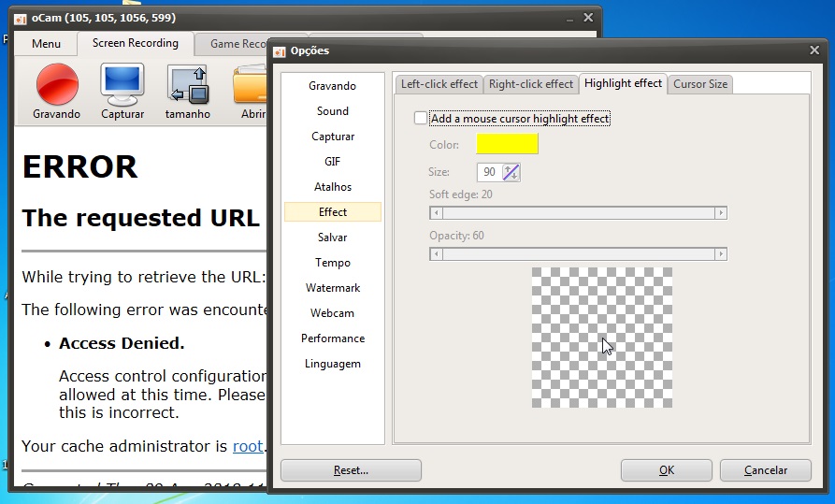The width and height of the screenshot is (835, 504).
Task: Open the Sound options category
Action: [x=332, y=111]
